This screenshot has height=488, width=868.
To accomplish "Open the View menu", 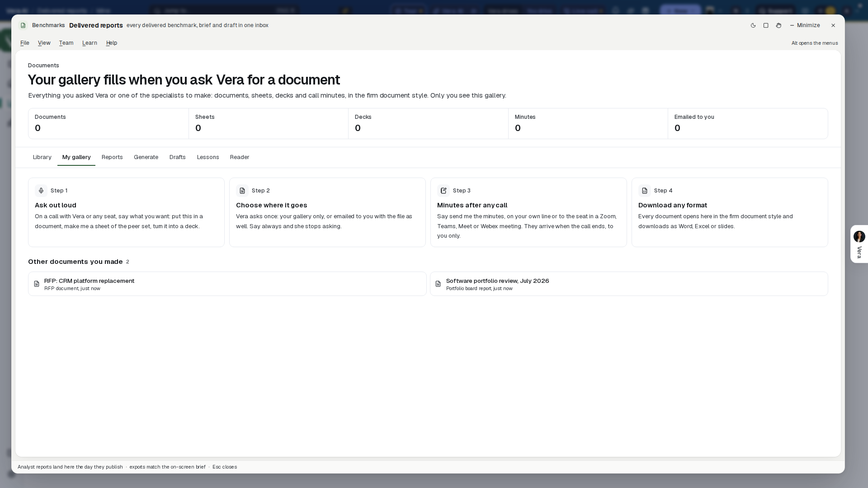I will (44, 43).
